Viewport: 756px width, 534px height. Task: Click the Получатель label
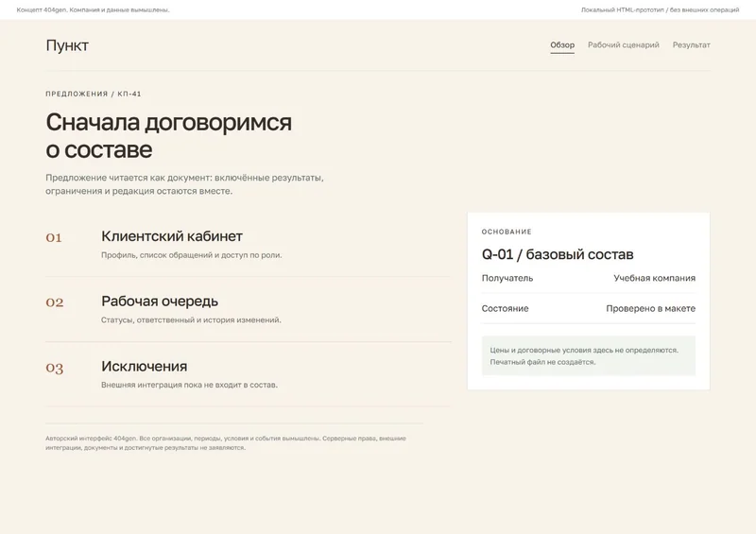[x=507, y=278]
